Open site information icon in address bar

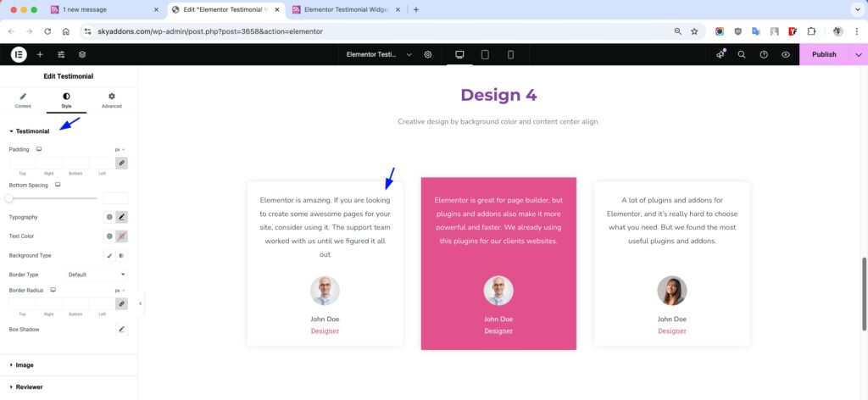(87, 31)
